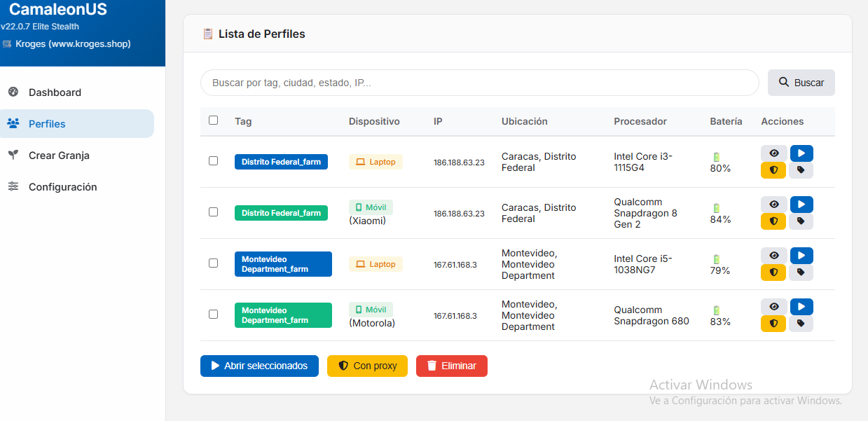This screenshot has height=421, width=868.
Task: Open the Dashboard from the sidebar
Action: (x=55, y=92)
